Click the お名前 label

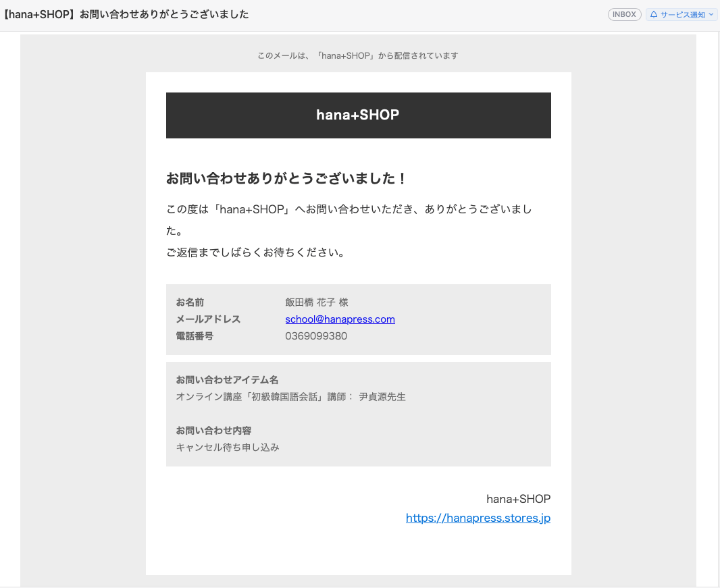[190, 302]
